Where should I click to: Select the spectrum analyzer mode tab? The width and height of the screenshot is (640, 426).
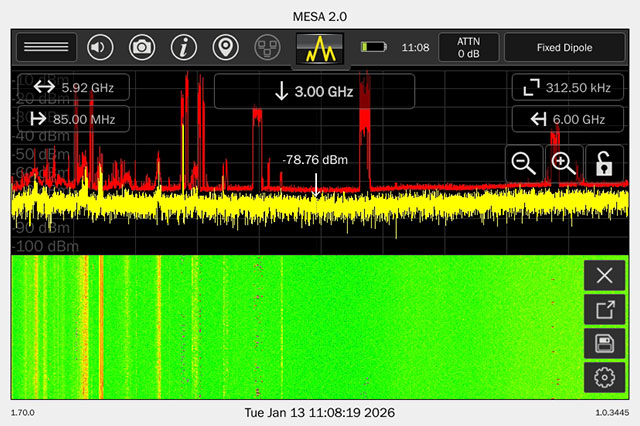320,47
